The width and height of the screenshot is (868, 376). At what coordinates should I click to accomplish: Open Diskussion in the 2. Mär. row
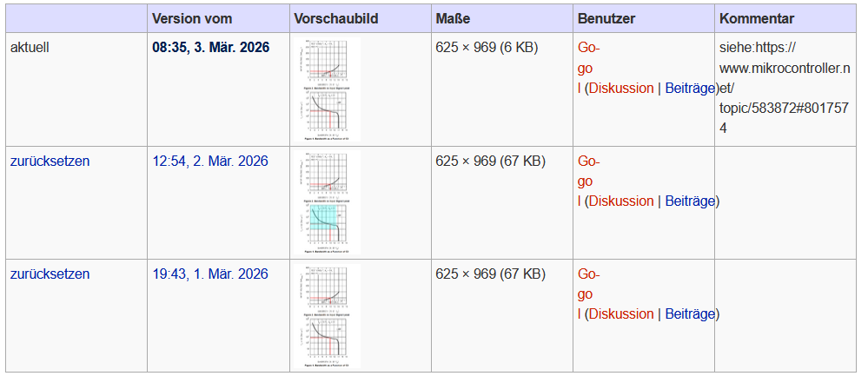pyautogui.click(x=621, y=201)
